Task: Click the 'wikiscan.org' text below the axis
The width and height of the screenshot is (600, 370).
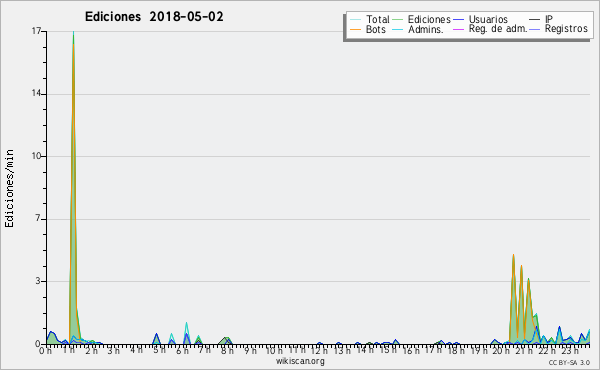Action: click(x=300, y=361)
